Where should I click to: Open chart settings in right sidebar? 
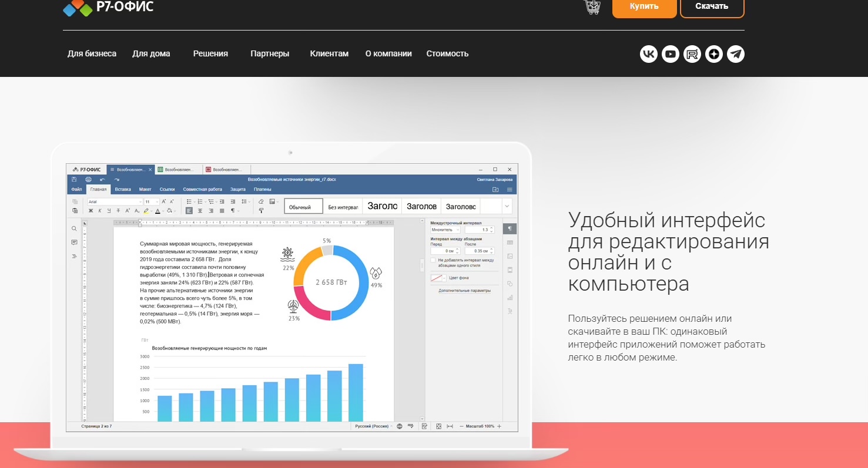[510, 297]
